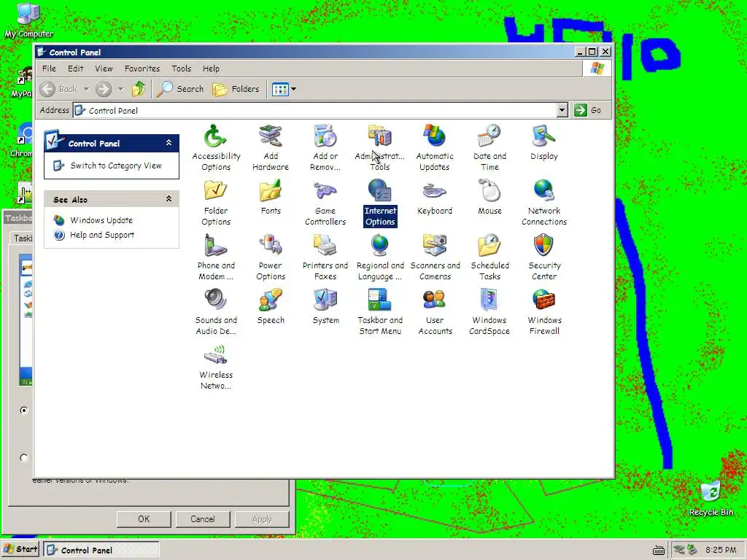Select the upper radio button in Taskbar dialog

coord(24,410)
